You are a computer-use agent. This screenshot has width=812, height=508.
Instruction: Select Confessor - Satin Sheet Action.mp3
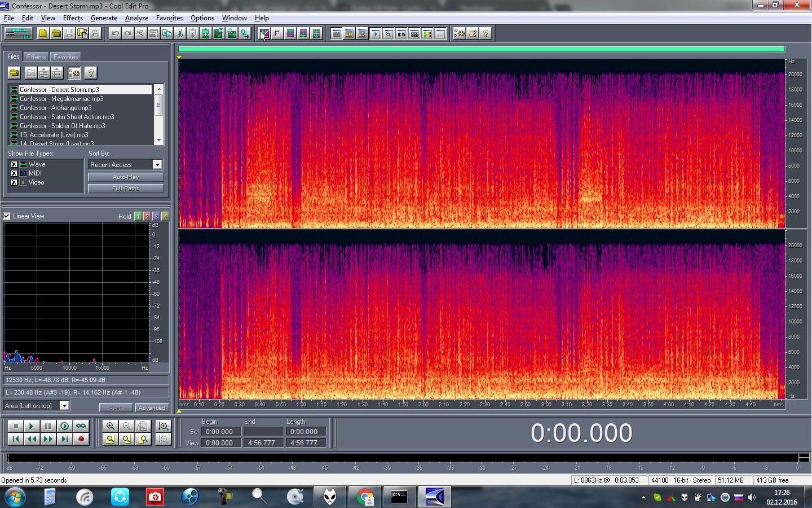tap(67, 117)
